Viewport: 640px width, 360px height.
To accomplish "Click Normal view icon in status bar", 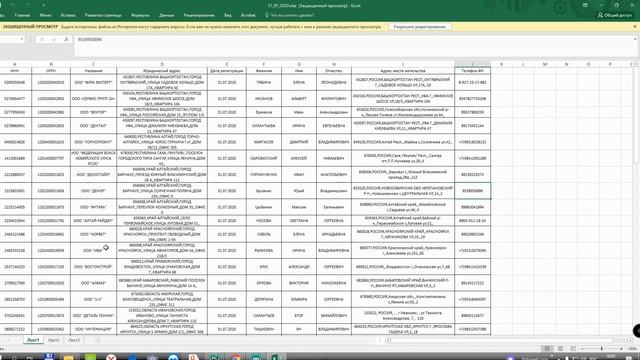I will point(547,349).
